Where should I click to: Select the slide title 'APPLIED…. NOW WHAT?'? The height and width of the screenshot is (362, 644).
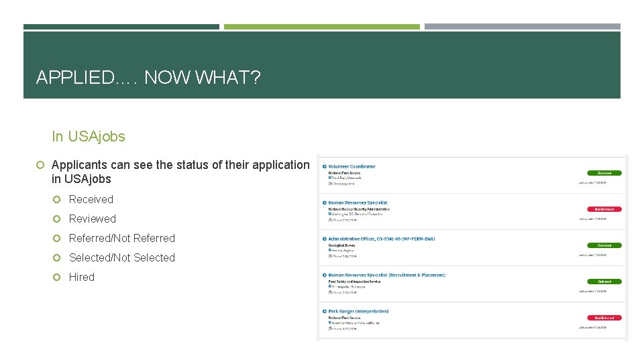click(x=148, y=77)
